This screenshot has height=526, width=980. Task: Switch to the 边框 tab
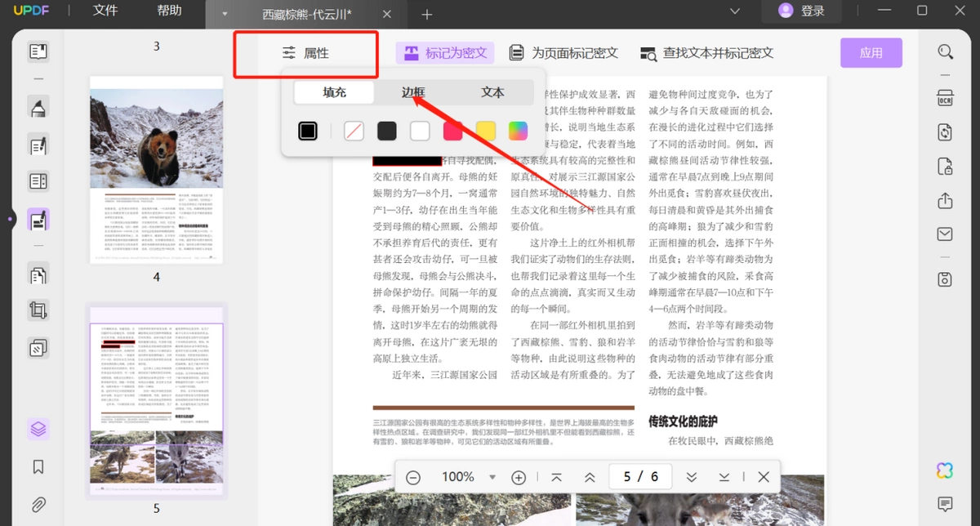(x=413, y=92)
